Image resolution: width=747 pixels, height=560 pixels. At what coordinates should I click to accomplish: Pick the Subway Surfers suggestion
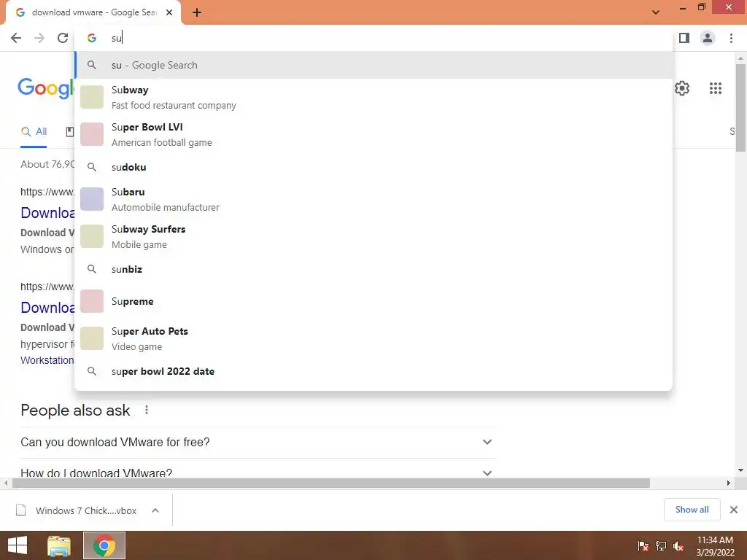[x=374, y=236]
